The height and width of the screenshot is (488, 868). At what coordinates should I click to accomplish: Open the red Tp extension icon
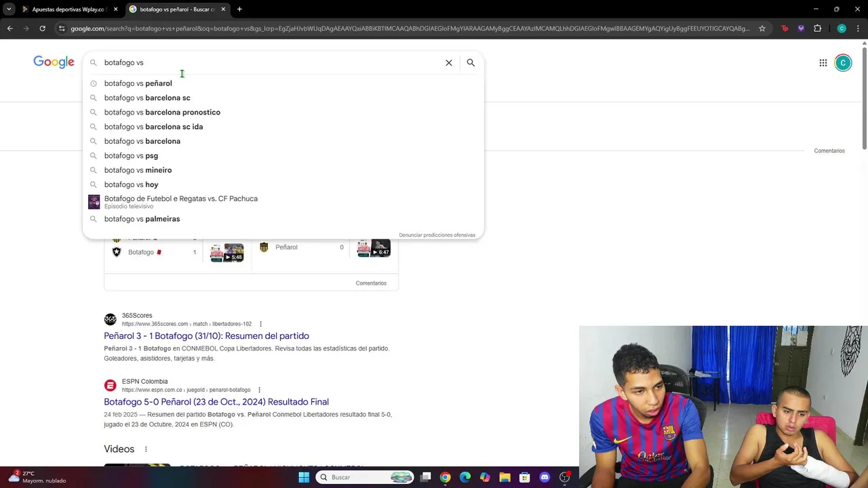pyautogui.click(x=785, y=28)
